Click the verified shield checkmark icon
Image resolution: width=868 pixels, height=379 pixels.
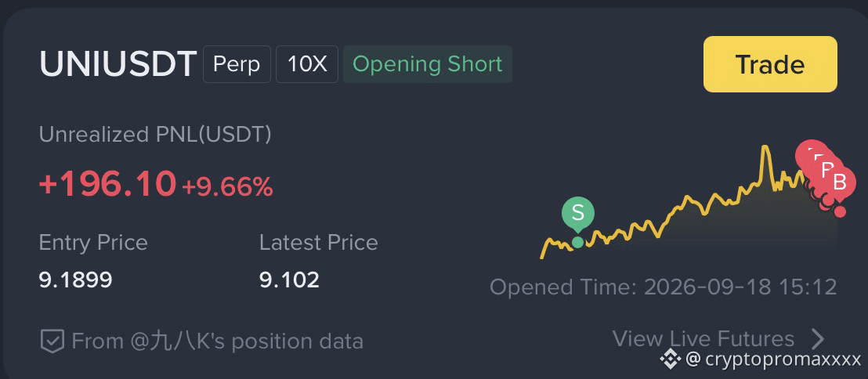tap(52, 341)
